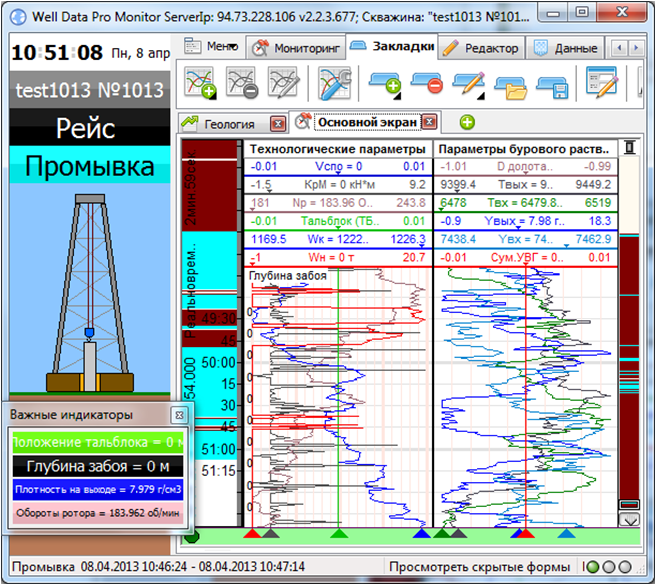Delete bookmark with red minus icon
The width and height of the screenshot is (656, 585).
coord(427,83)
